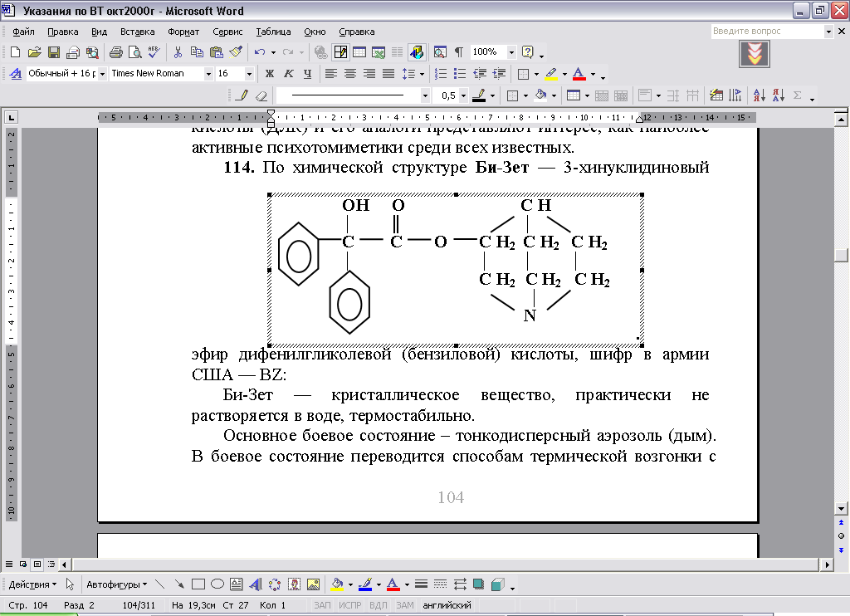
Task: Click the Введите вопрос help field
Action: [x=767, y=32]
